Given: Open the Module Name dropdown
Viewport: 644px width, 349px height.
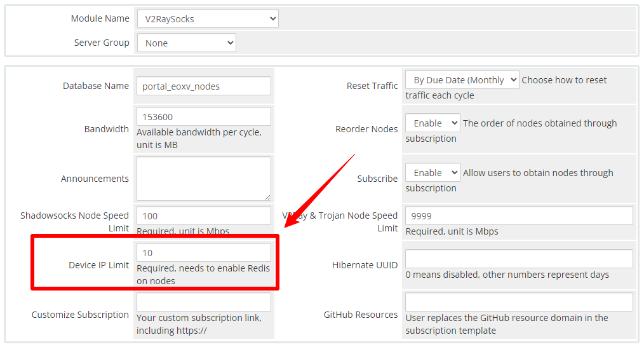Looking at the screenshot, I should click(208, 19).
